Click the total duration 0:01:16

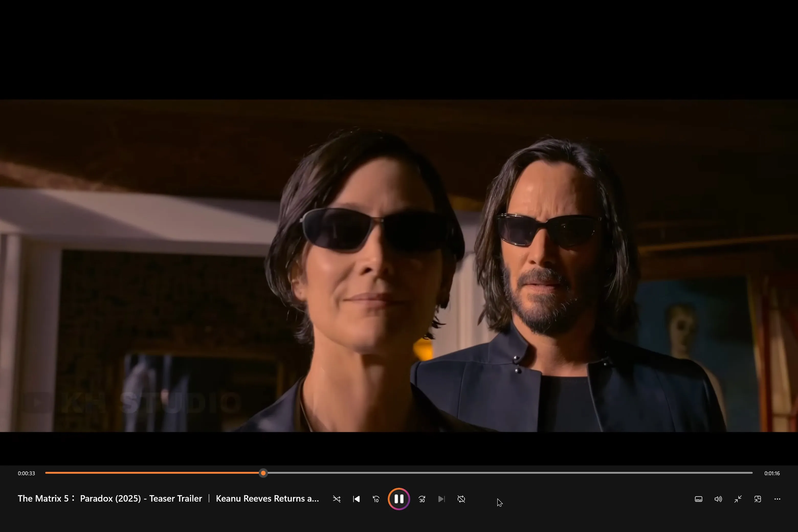(x=772, y=473)
